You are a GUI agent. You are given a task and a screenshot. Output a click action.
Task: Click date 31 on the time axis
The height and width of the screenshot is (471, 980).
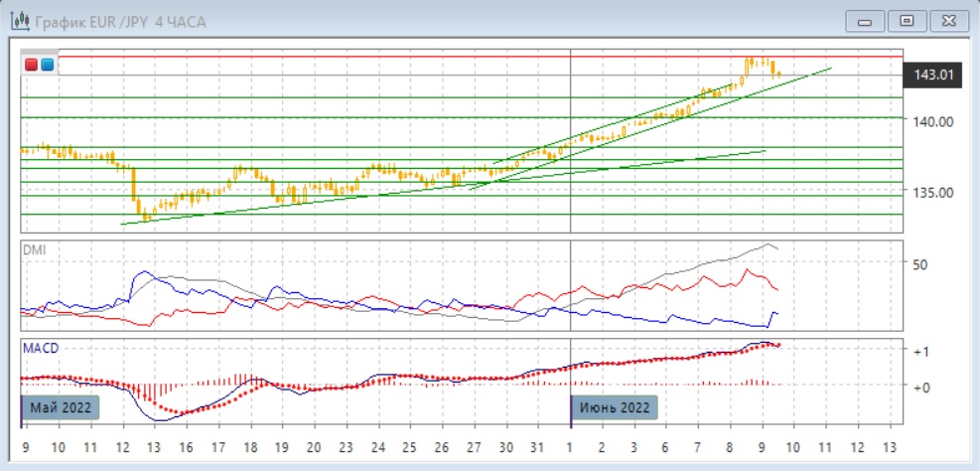pos(538,447)
